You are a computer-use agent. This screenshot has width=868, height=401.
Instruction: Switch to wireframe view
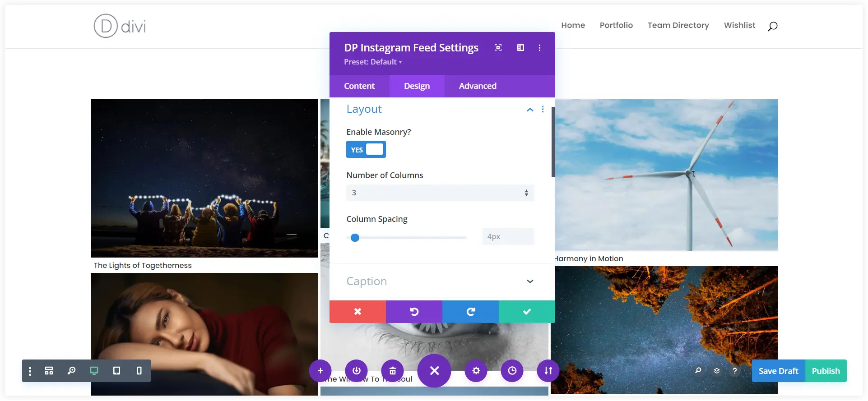pos(49,371)
